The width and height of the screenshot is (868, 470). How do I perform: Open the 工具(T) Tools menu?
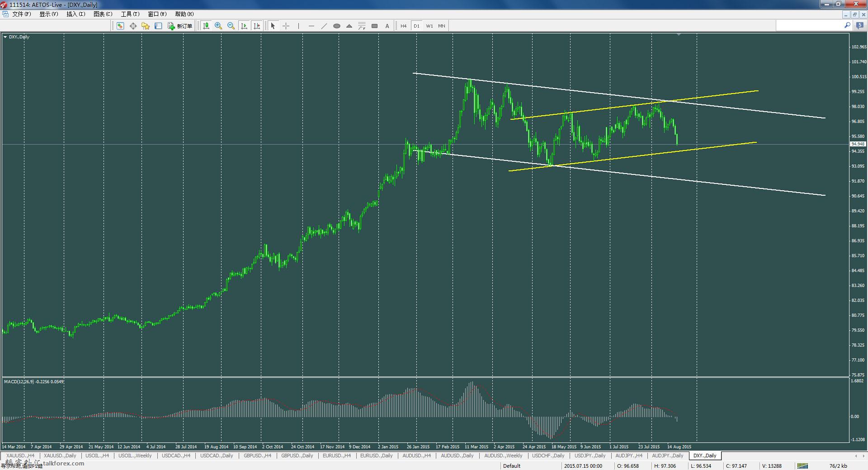click(130, 14)
